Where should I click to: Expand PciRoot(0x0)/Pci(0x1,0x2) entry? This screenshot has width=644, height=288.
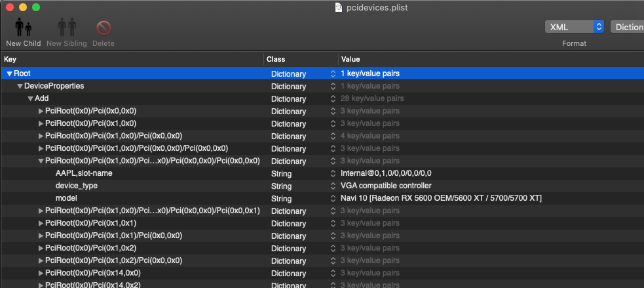coord(41,248)
